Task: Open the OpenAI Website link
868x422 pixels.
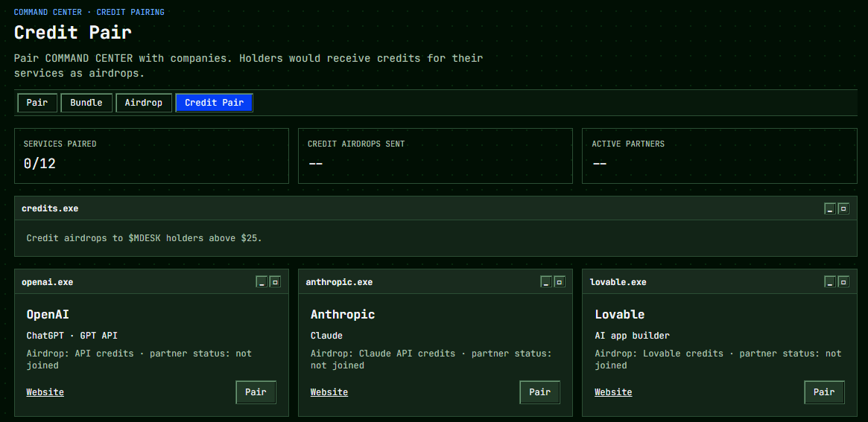Action: 45,392
